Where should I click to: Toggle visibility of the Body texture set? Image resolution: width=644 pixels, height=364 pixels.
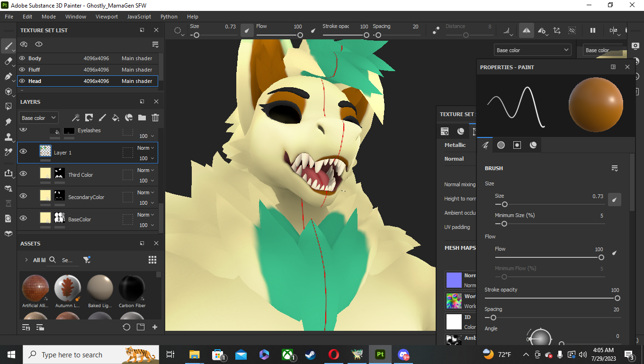click(22, 58)
